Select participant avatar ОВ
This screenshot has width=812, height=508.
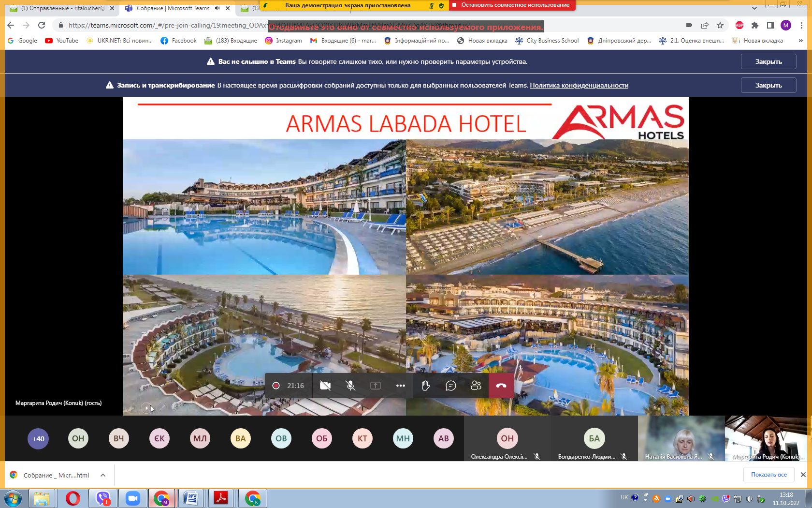click(x=281, y=439)
